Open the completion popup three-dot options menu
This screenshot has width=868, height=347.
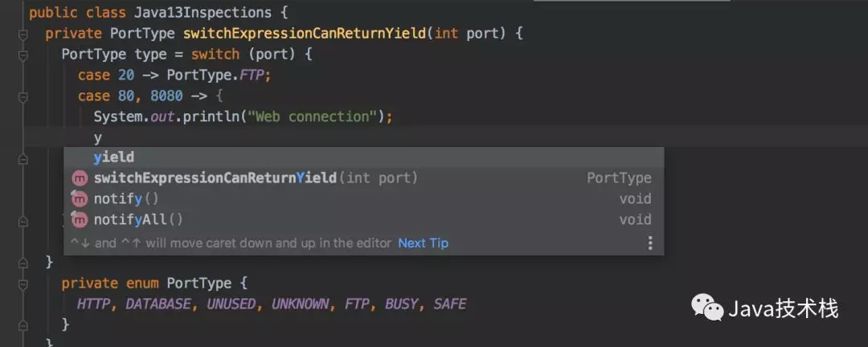pos(650,243)
